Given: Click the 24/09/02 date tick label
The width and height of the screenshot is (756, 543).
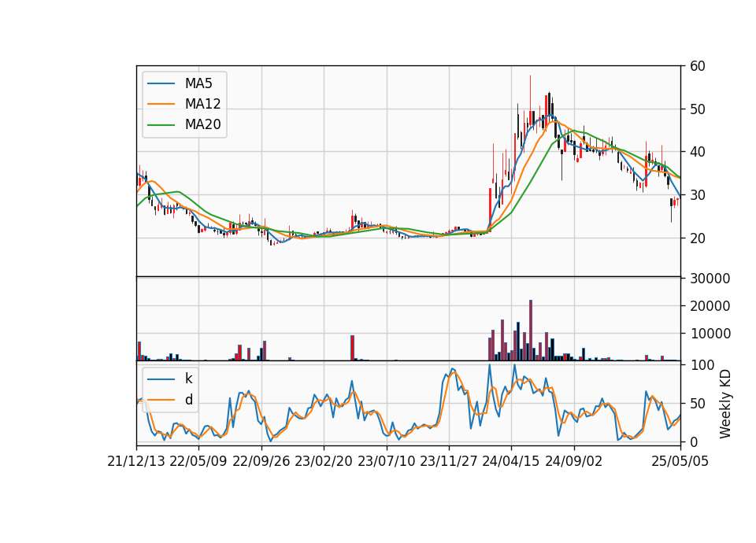Looking at the screenshot, I should point(574,461).
